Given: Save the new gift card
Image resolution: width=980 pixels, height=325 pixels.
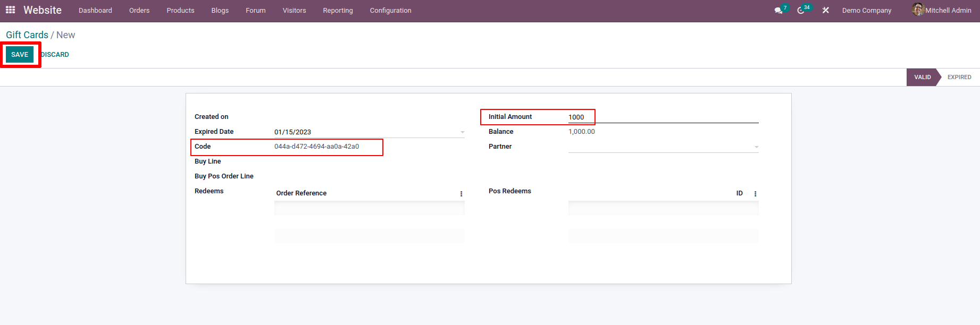Looking at the screenshot, I should 20,55.
